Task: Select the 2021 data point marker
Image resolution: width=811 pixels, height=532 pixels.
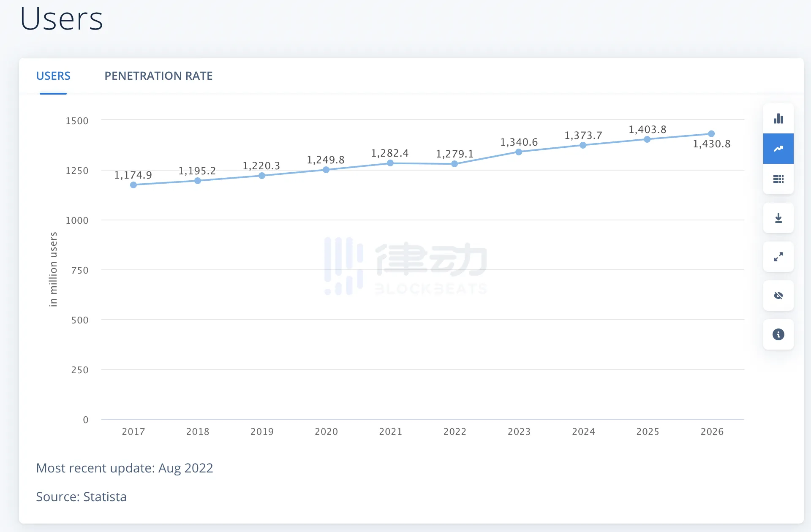Action: (390, 163)
